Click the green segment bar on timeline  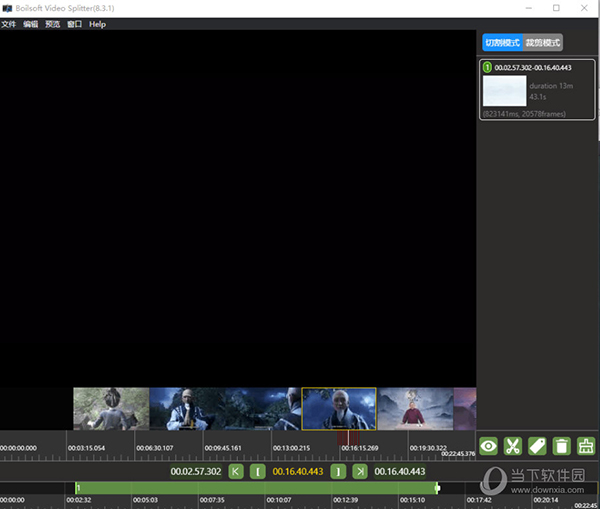256,488
